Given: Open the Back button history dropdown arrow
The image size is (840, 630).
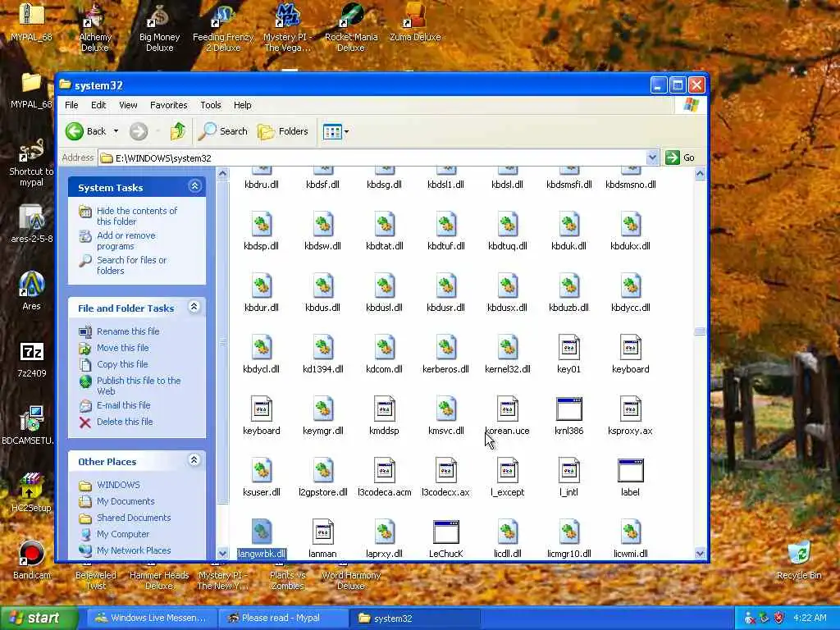Looking at the screenshot, I should pyautogui.click(x=116, y=131).
